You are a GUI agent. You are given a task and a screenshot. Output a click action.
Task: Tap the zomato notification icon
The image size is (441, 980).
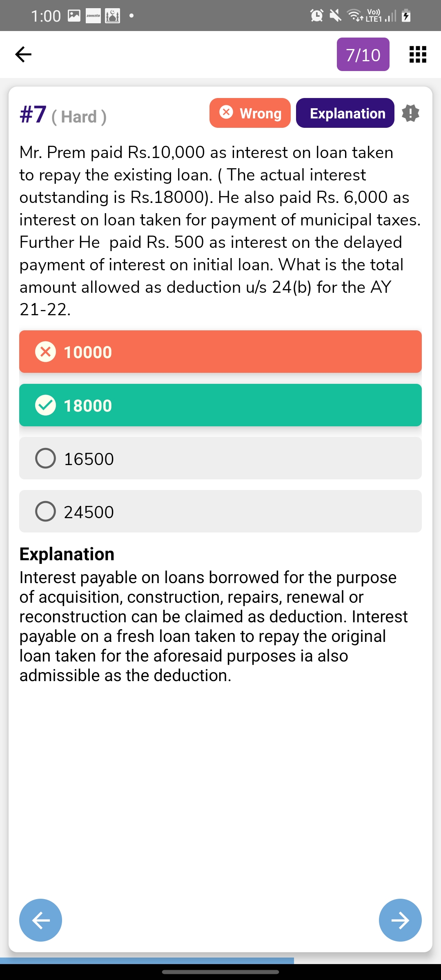(93, 16)
